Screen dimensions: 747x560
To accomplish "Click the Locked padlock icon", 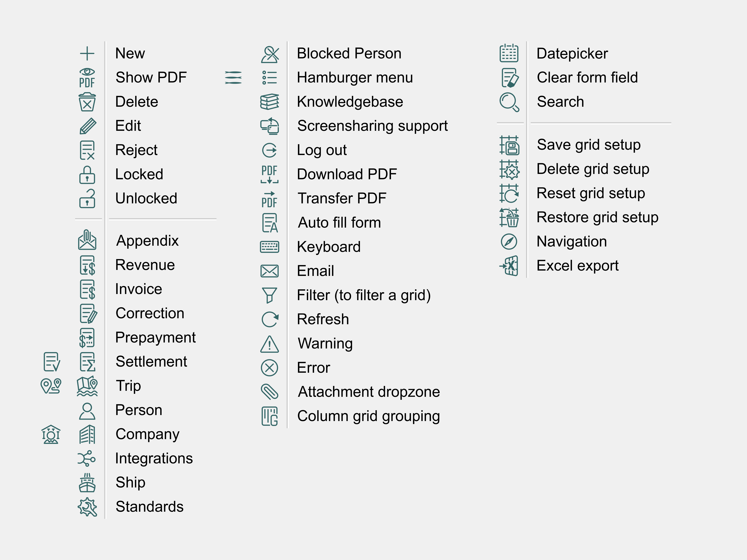I will 87,175.
